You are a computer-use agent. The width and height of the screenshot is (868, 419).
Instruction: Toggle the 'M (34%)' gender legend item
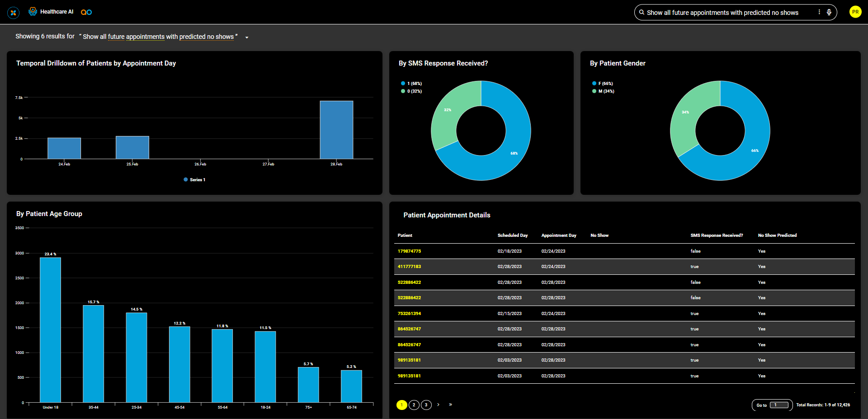[603, 91]
